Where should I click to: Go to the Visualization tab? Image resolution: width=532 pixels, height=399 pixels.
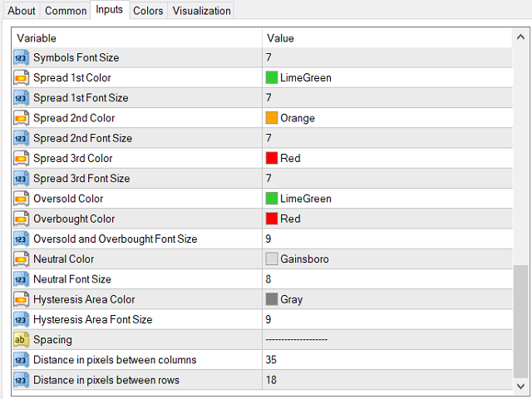(x=201, y=11)
